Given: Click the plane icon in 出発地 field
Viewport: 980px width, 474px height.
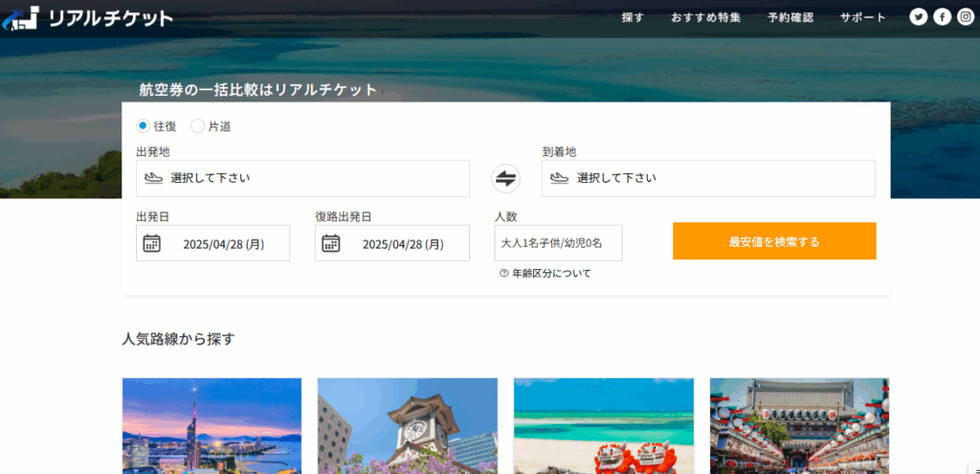Looking at the screenshot, I should tap(153, 178).
